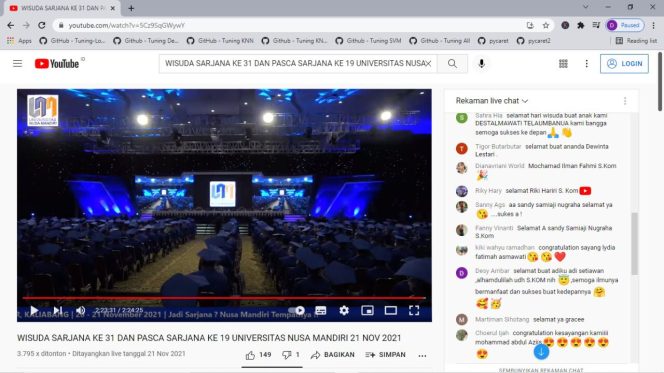Screen dimensions: 664x373
Task: Click the Martiman Sihotang chat avatar
Action: 462,319
